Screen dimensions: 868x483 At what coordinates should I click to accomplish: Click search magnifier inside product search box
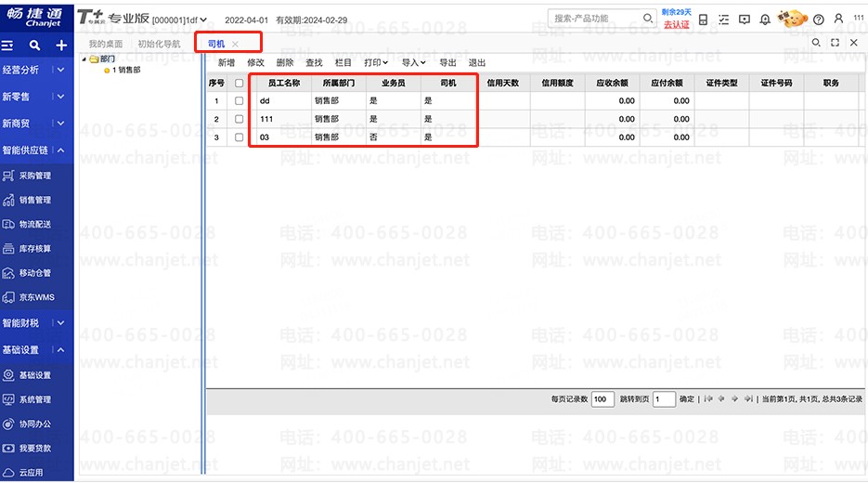[647, 19]
